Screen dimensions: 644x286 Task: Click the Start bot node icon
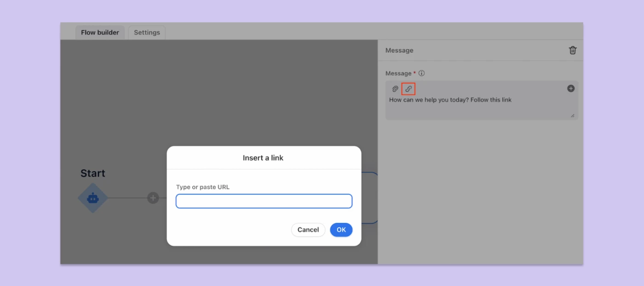point(93,198)
